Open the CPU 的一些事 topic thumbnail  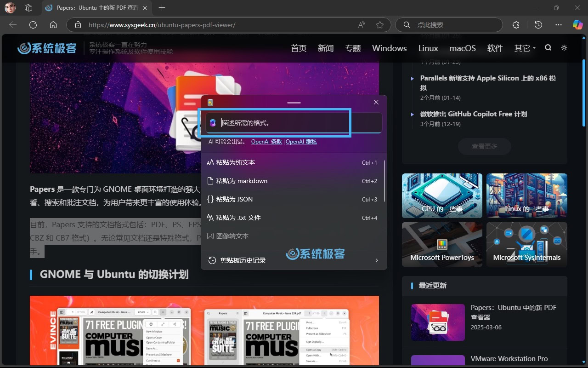click(442, 195)
